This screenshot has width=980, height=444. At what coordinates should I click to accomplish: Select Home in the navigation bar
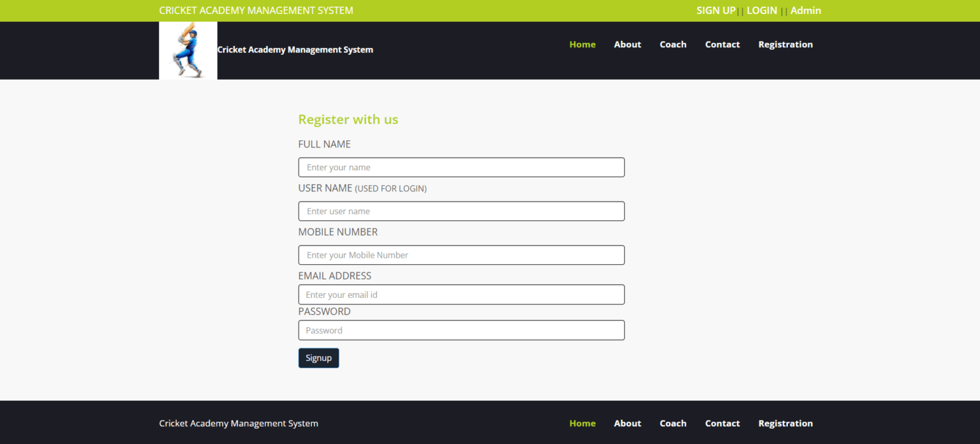pos(582,44)
